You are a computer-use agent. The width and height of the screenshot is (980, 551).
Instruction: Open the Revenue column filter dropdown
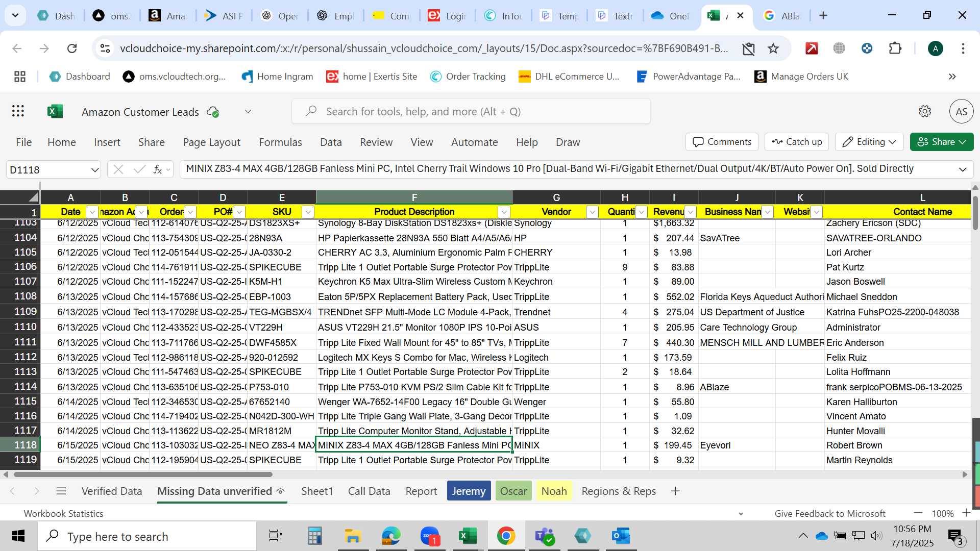click(x=690, y=212)
